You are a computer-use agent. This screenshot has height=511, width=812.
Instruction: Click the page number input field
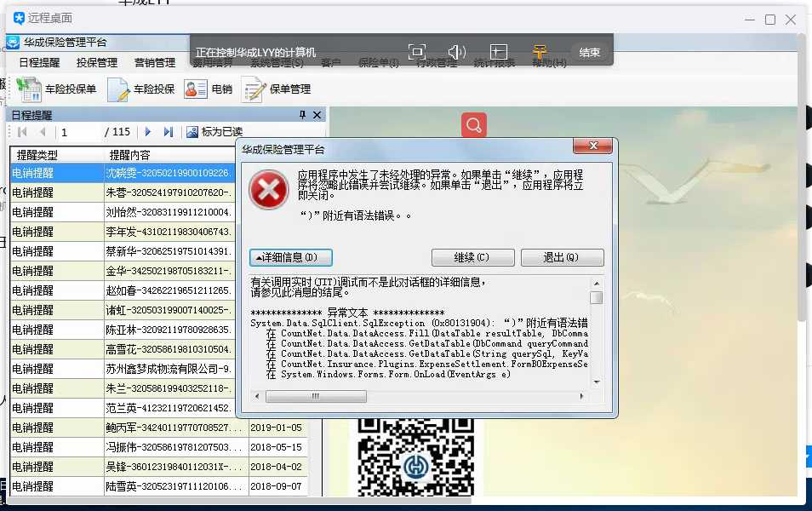coord(78,132)
